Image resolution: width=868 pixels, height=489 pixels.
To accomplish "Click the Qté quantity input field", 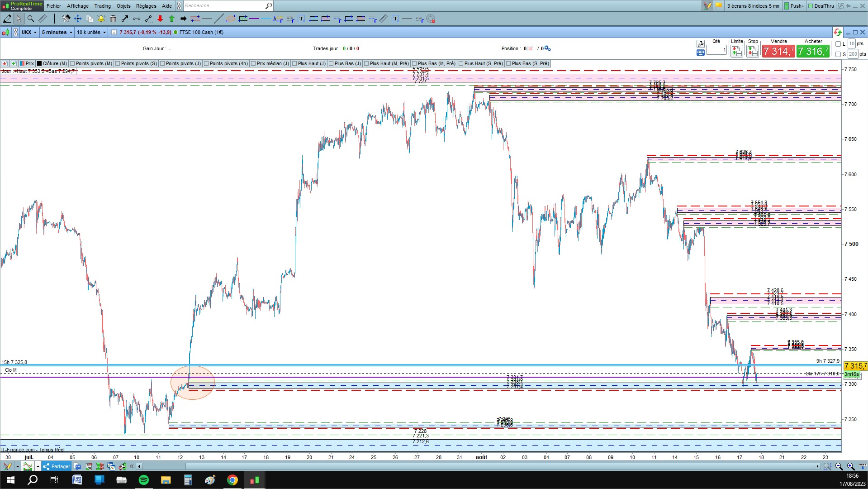I will [x=716, y=50].
